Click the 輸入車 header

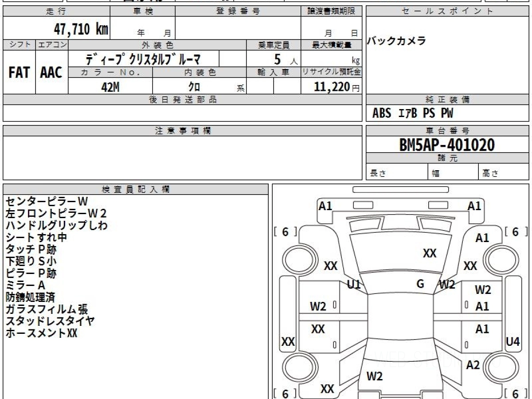click(274, 72)
